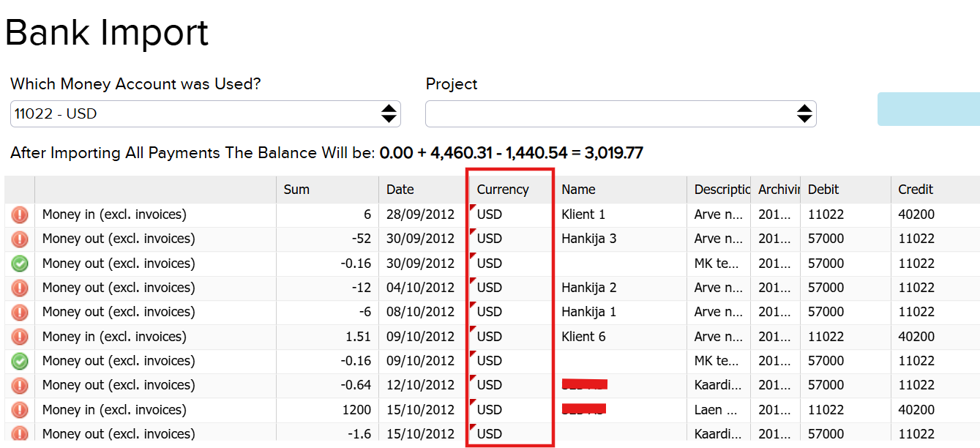Click the USD currency cell in Hankija 3 row
The width and height of the screenshot is (980, 448).
(509, 239)
